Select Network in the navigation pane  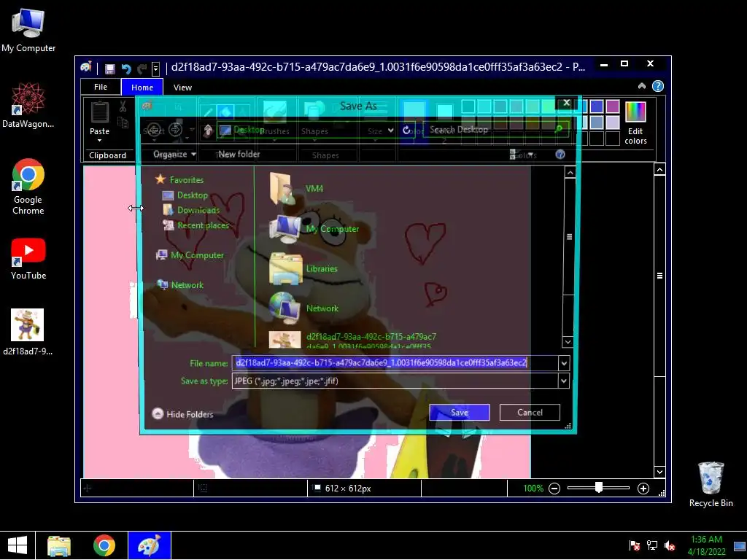180,285
